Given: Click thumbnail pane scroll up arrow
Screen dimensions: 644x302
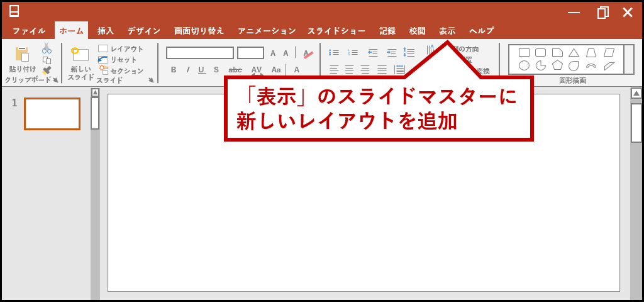Looking at the screenshot, I should pyautogui.click(x=96, y=92).
